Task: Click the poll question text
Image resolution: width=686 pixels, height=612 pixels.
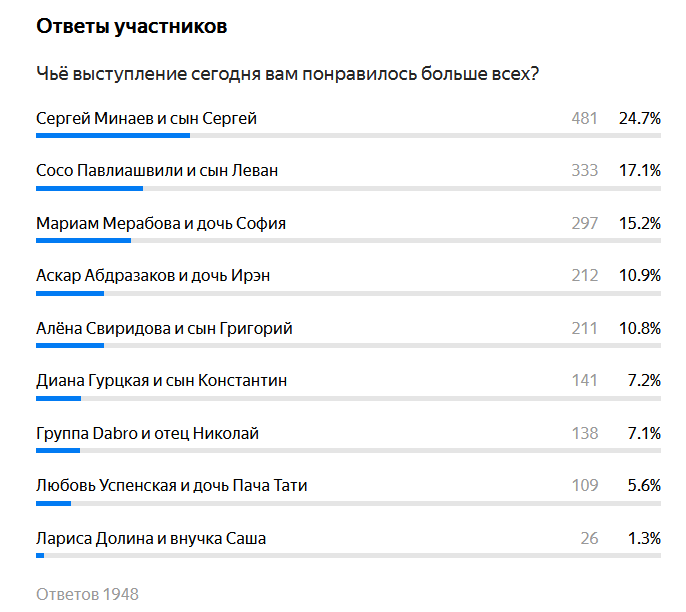Action: [x=285, y=74]
